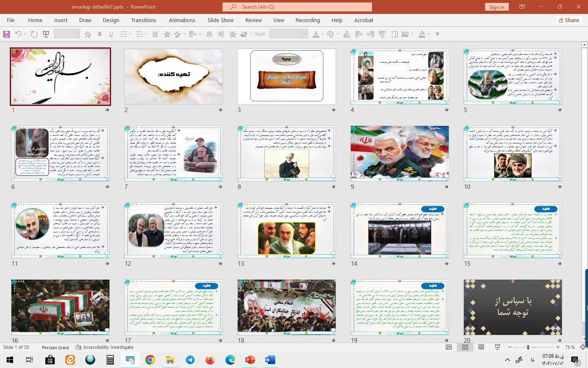Expand Customize Quick Access Toolbar arrow
The image size is (588, 368).
coord(437,34)
